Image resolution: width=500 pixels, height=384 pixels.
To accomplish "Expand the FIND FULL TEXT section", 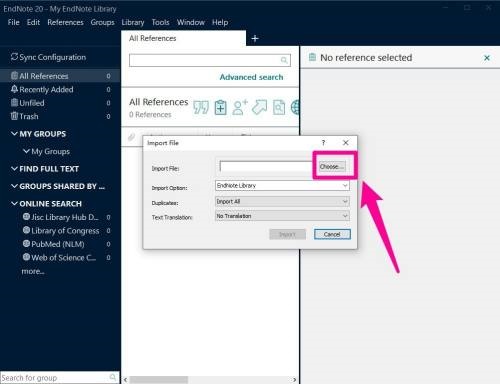I will click(x=14, y=168).
